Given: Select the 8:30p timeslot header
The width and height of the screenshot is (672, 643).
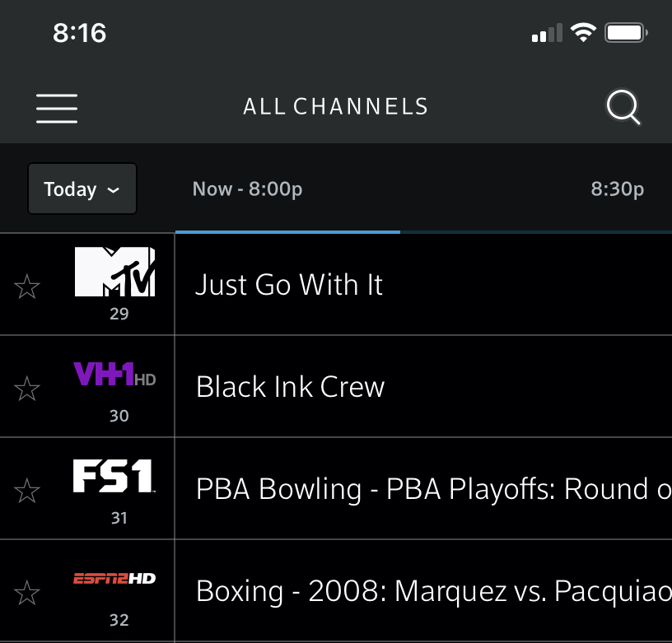Looking at the screenshot, I should click(617, 189).
